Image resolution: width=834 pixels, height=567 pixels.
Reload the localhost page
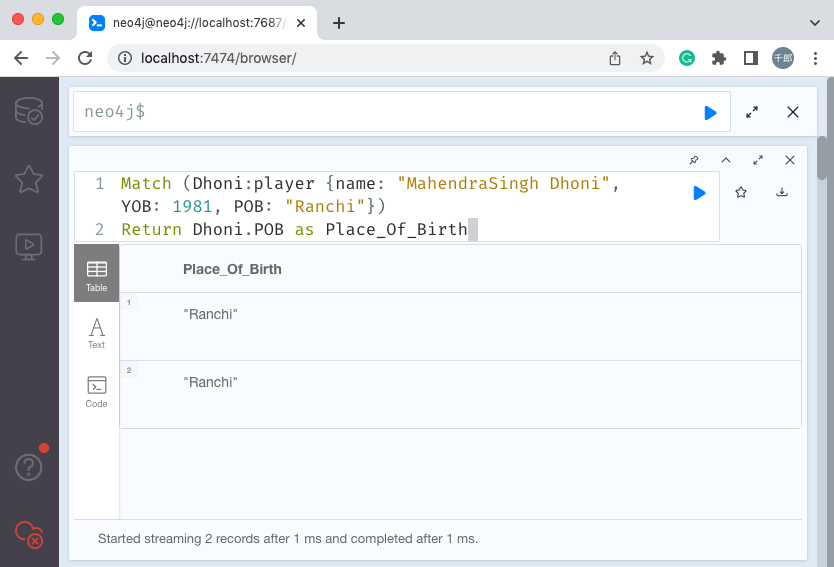coord(85,58)
